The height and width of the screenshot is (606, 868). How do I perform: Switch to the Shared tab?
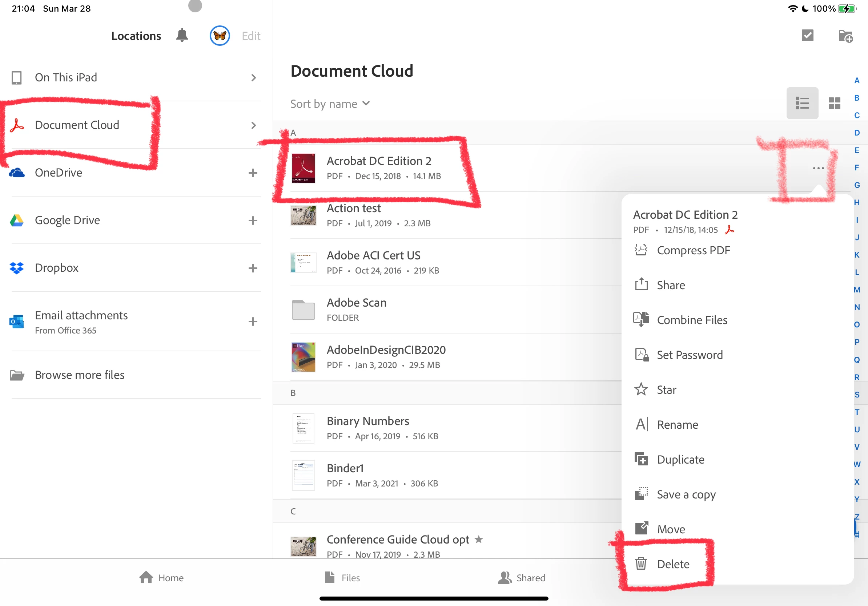522,578
